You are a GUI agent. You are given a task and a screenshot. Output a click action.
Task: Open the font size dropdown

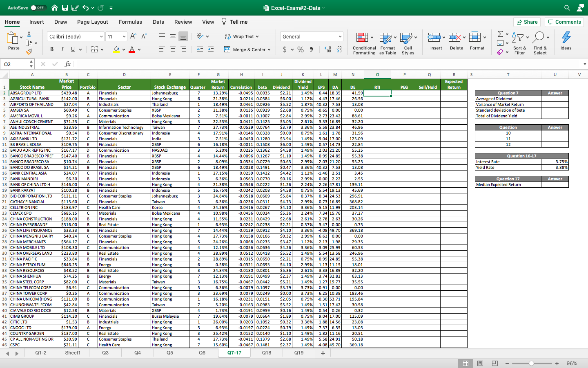point(124,37)
